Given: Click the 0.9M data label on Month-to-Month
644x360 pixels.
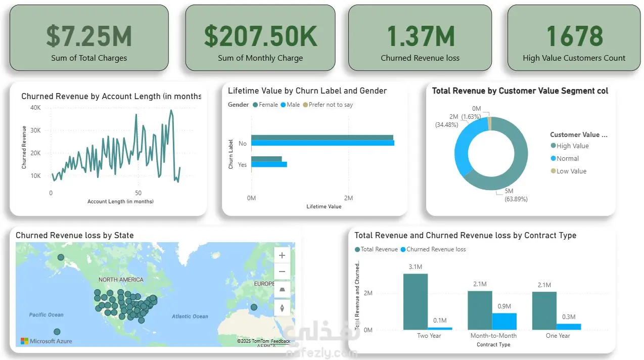Looking at the screenshot, I should click(x=504, y=306).
